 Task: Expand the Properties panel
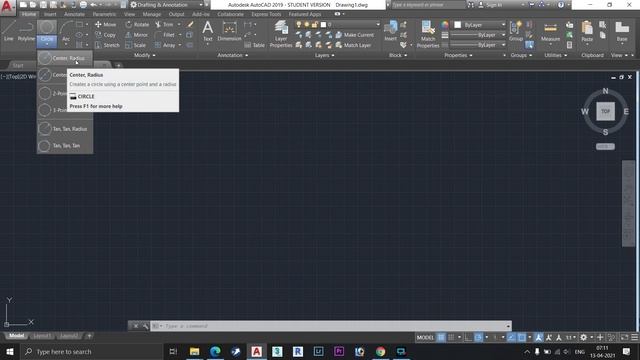click(x=458, y=55)
